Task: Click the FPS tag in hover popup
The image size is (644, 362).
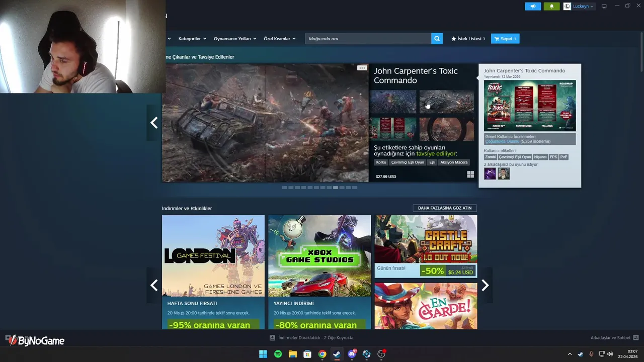Action: [553, 157]
